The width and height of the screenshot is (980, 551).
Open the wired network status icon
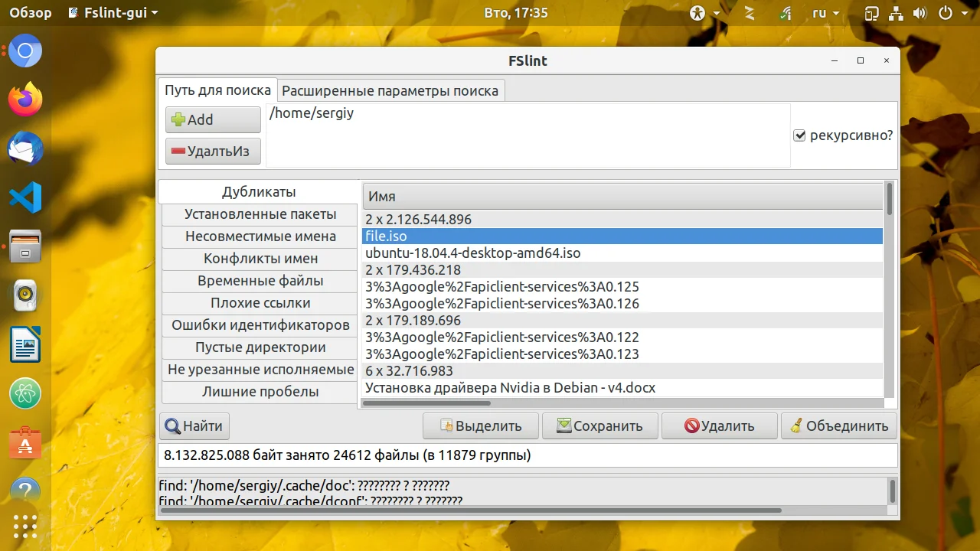897,13
